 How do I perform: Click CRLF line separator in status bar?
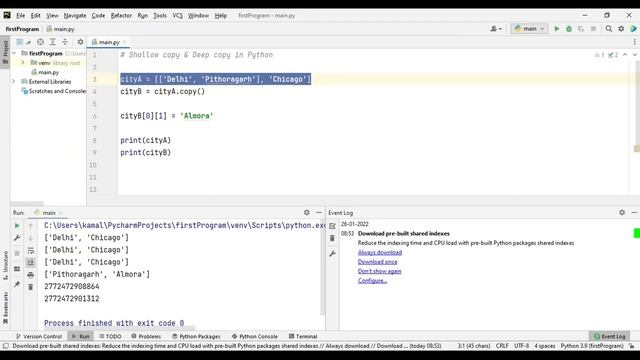pos(502,346)
